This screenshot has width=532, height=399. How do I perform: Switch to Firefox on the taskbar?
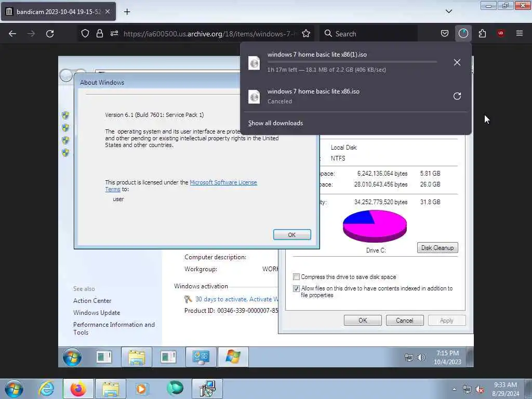[78, 389]
